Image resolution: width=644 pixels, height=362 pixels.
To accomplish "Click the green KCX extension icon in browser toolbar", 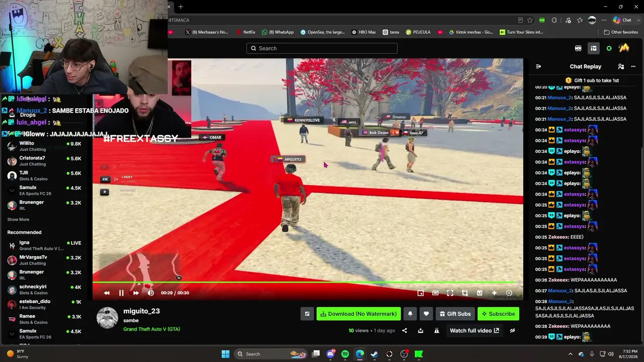I will (542, 20).
